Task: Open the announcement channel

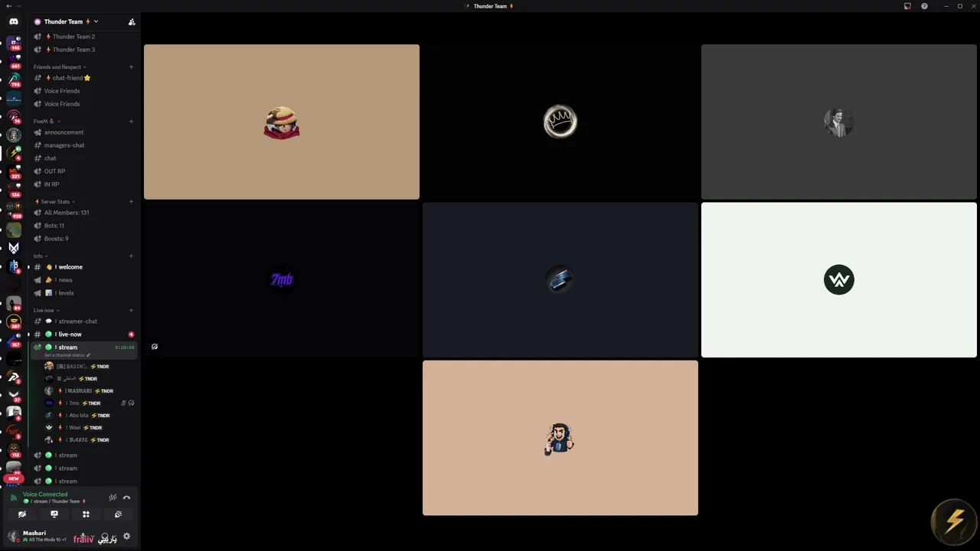Action: pyautogui.click(x=83, y=132)
